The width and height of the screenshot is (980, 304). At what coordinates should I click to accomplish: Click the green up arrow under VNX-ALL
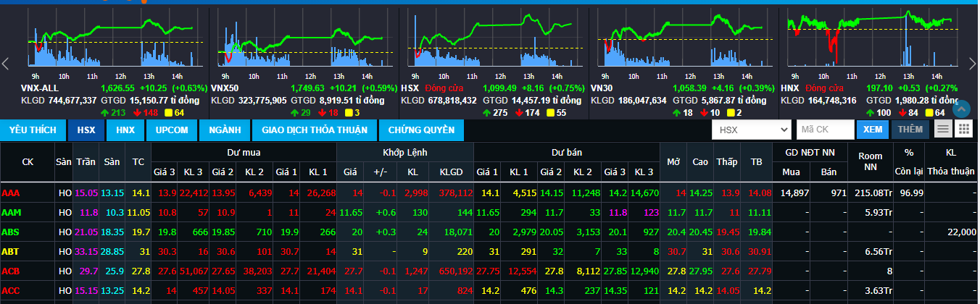click(x=104, y=113)
